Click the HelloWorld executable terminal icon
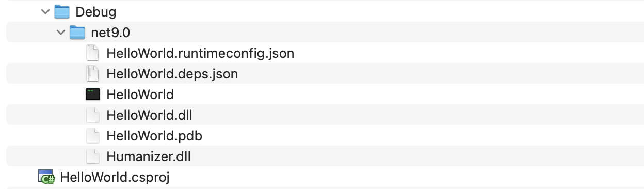The image size is (644, 189). [x=93, y=94]
